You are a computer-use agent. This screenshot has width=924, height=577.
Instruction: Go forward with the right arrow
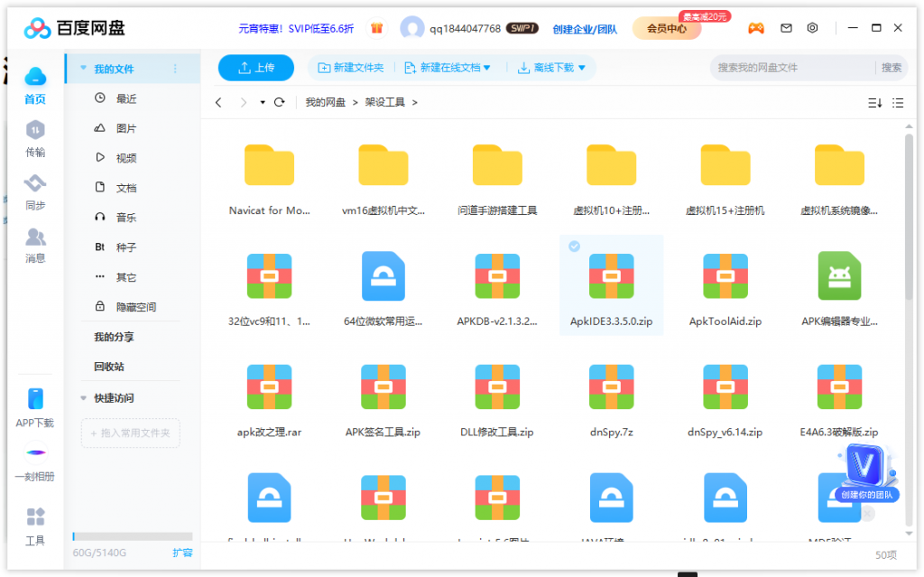(x=243, y=102)
